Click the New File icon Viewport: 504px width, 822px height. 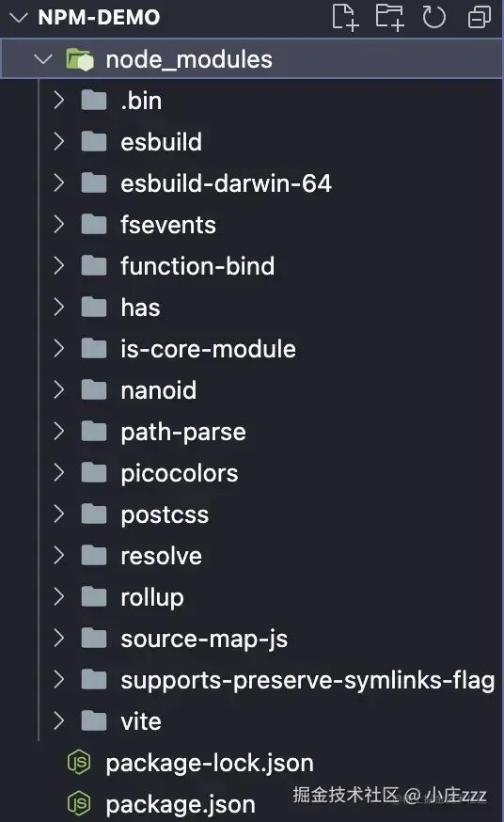point(345,17)
